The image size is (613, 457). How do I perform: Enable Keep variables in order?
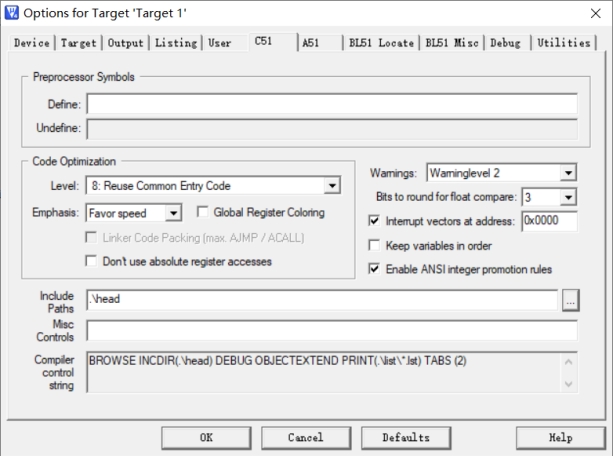(375, 245)
